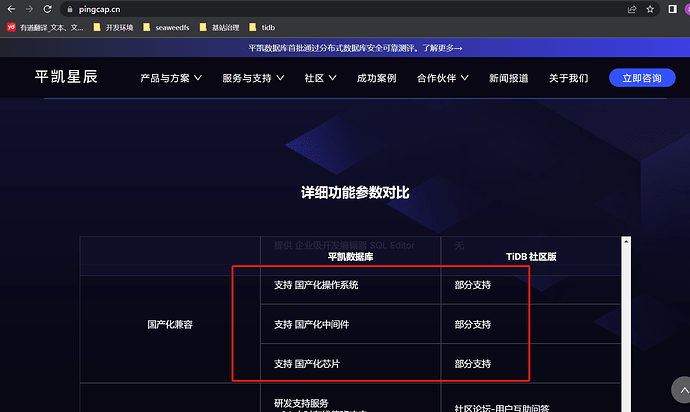Click the 支持 国产化芯片 cell
Screen dimensions: 690x412
tap(307, 364)
